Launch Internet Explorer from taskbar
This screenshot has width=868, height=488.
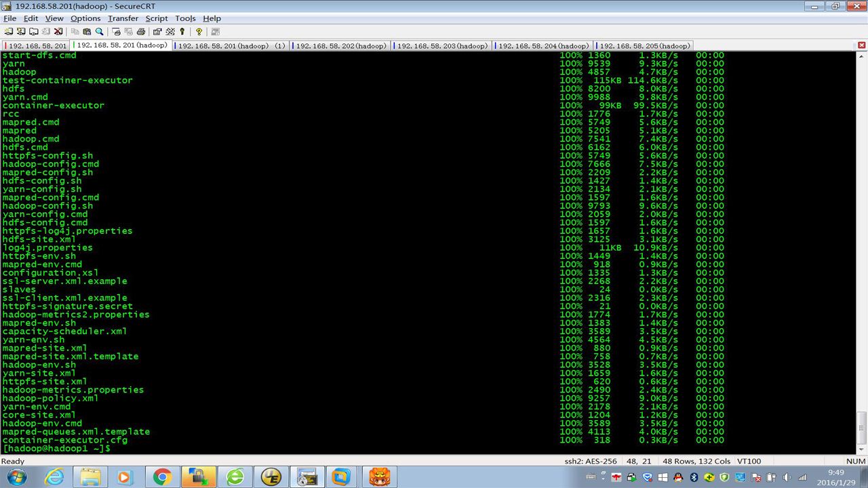tap(54, 477)
